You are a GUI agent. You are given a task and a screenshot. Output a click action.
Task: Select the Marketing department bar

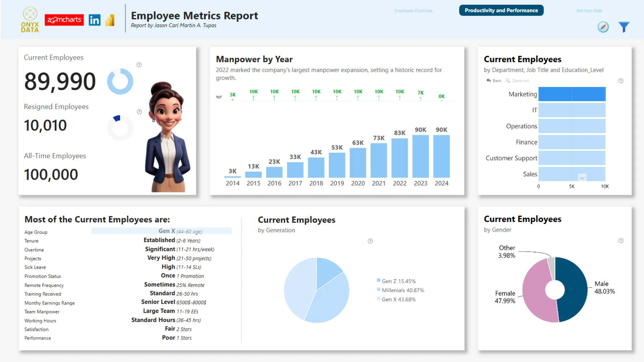(572, 94)
